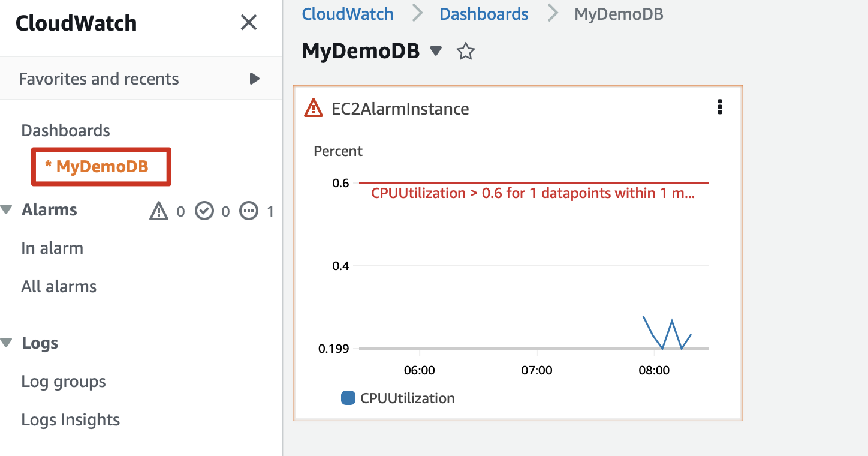The image size is (868, 456).
Task: Collapse the Logs section triangle
Action: pyautogui.click(x=7, y=343)
